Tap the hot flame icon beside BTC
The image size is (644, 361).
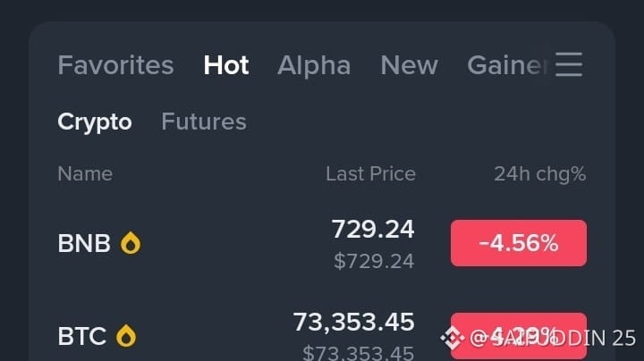127,336
